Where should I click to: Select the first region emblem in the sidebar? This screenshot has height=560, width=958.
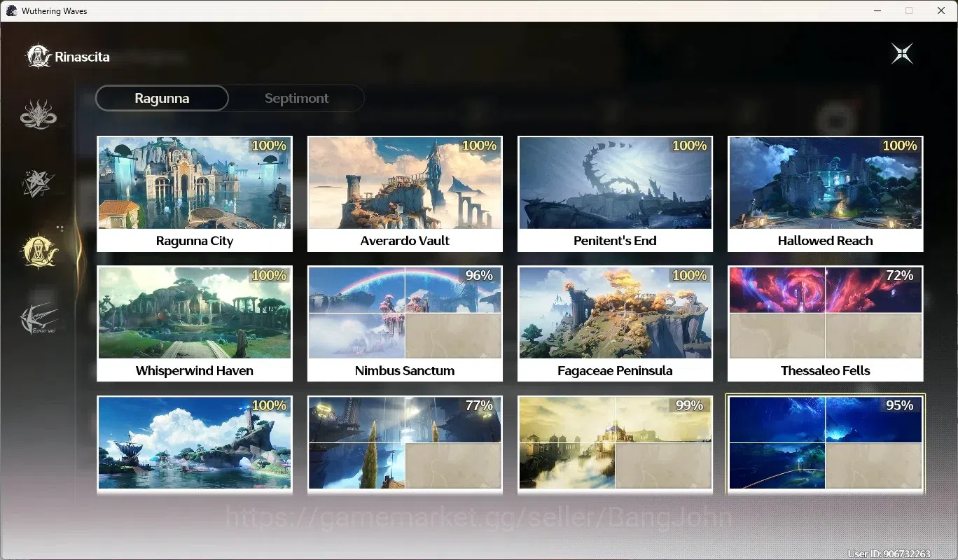tap(39, 114)
